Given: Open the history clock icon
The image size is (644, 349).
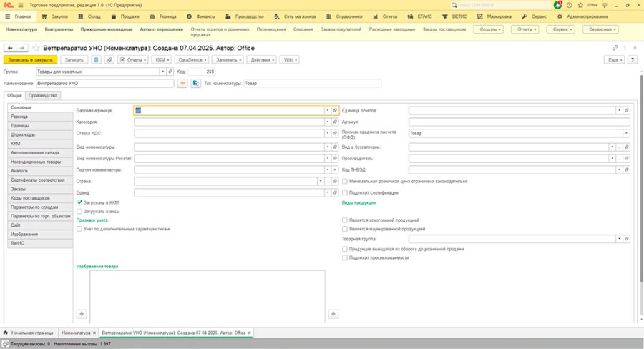Looking at the screenshot, I should tap(569, 5).
